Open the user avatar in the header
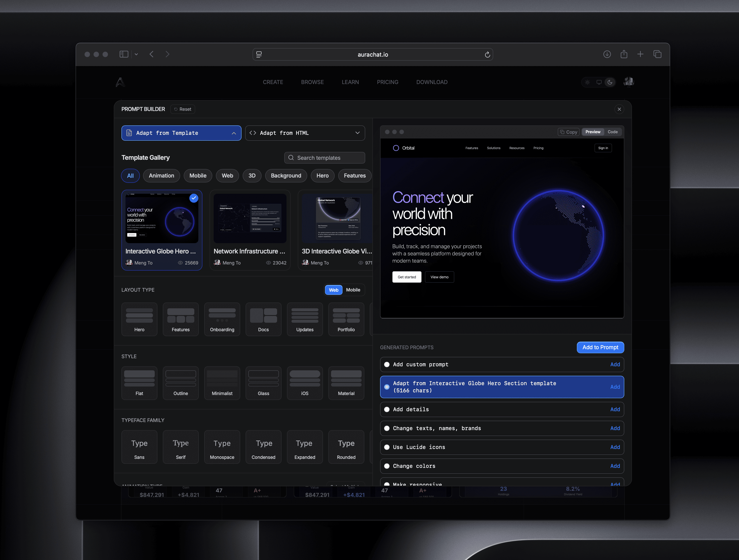Viewport: 739px width, 560px height. pos(628,82)
